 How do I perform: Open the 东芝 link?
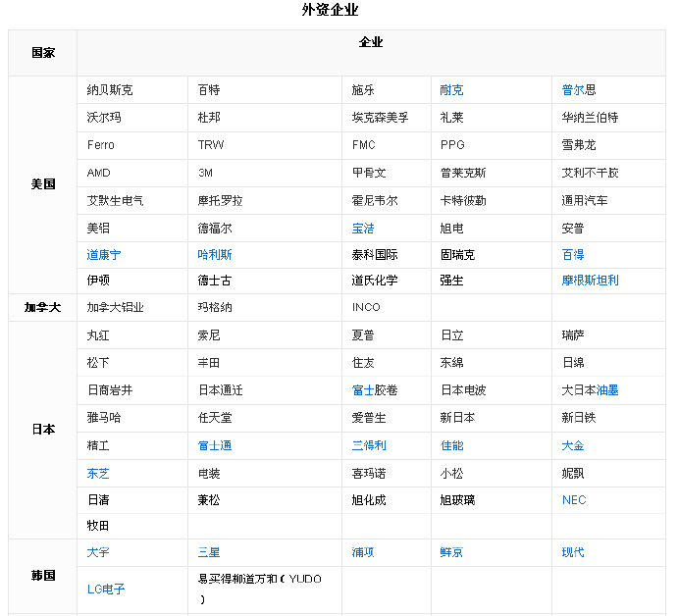(x=98, y=473)
